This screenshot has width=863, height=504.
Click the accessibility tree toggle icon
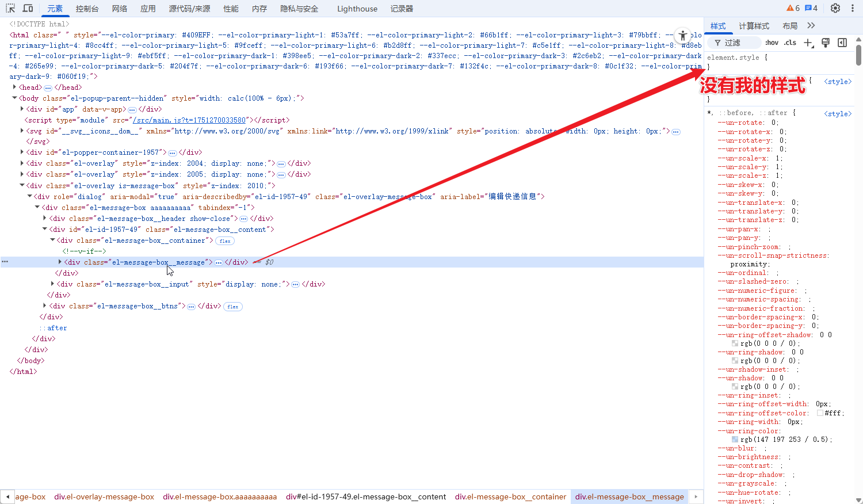[682, 35]
